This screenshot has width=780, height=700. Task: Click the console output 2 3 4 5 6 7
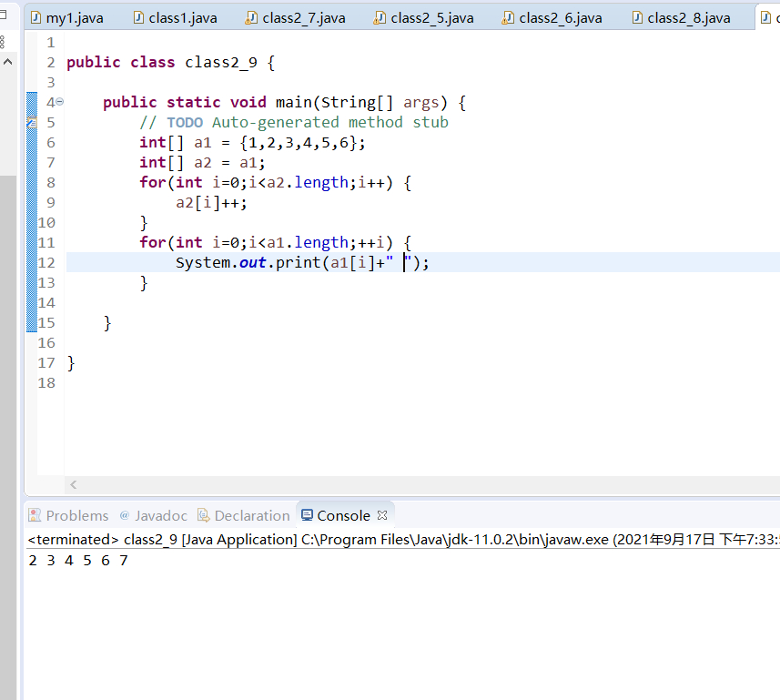(x=78, y=560)
